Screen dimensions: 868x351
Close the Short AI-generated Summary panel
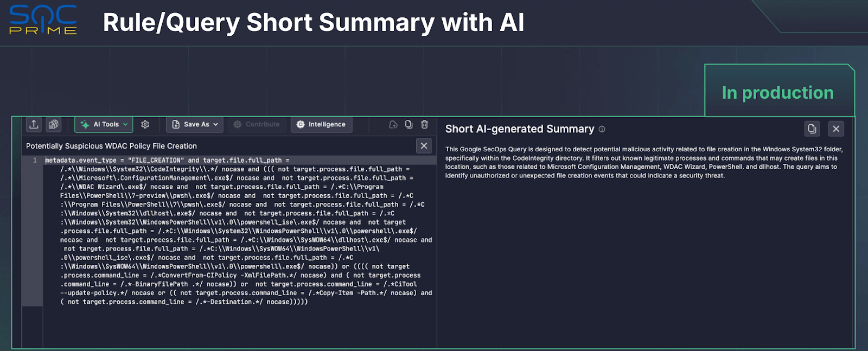(836, 129)
